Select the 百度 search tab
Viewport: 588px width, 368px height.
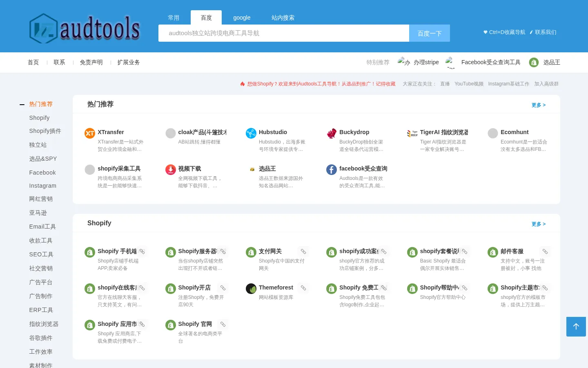click(x=206, y=18)
